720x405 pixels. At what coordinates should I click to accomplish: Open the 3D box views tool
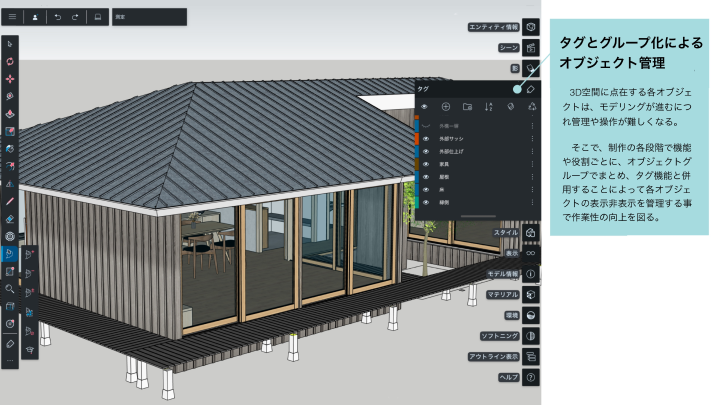[10, 306]
